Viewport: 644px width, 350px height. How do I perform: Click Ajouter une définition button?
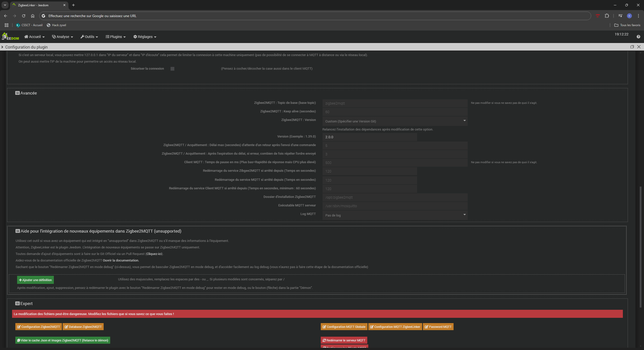click(35, 280)
